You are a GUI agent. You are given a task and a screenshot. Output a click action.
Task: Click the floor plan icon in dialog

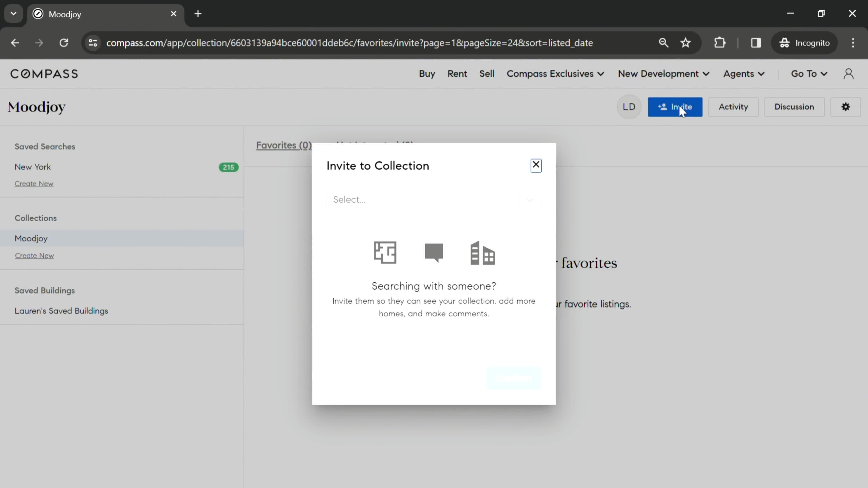[x=385, y=253]
